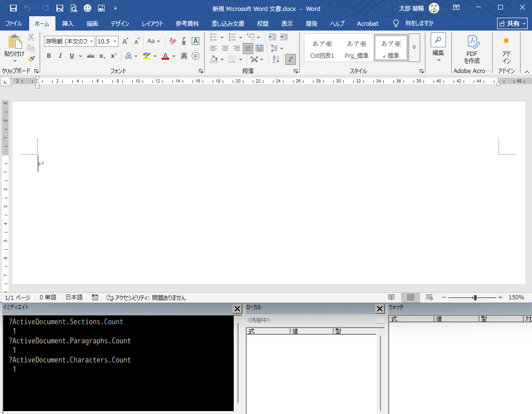Viewport: 532px width, 414px height.
Task: Open the アドイン add-ins button
Action: (x=506, y=50)
